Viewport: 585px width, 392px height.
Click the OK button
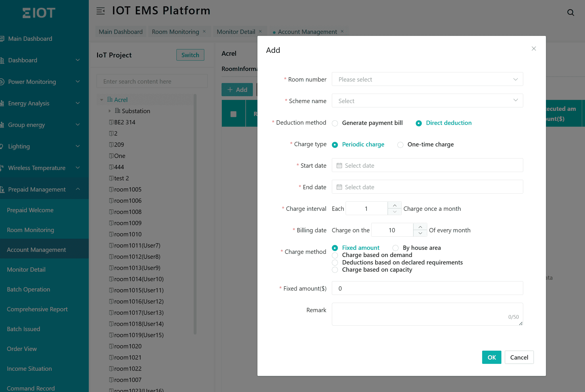(491, 357)
